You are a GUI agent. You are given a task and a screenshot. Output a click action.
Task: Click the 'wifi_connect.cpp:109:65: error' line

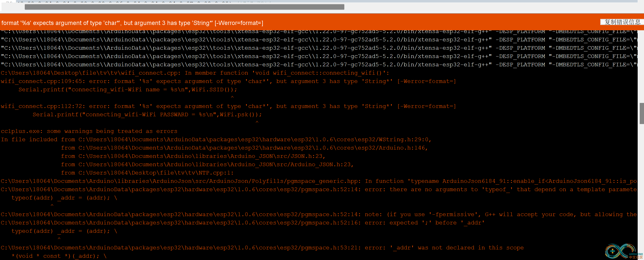point(228,81)
